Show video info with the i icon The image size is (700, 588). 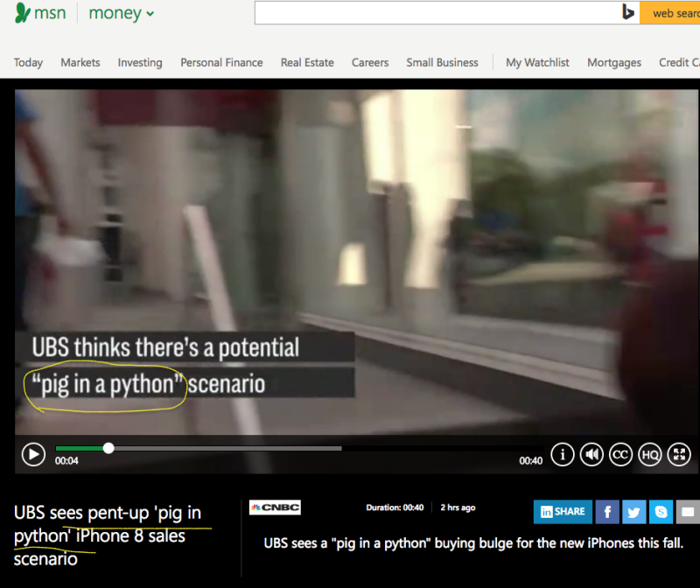(x=563, y=454)
